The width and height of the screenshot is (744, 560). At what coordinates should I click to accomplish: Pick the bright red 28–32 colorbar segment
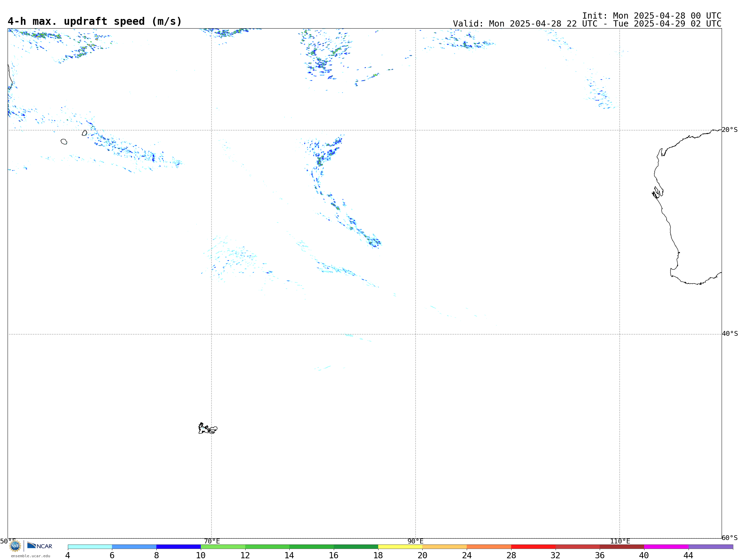coord(533,547)
